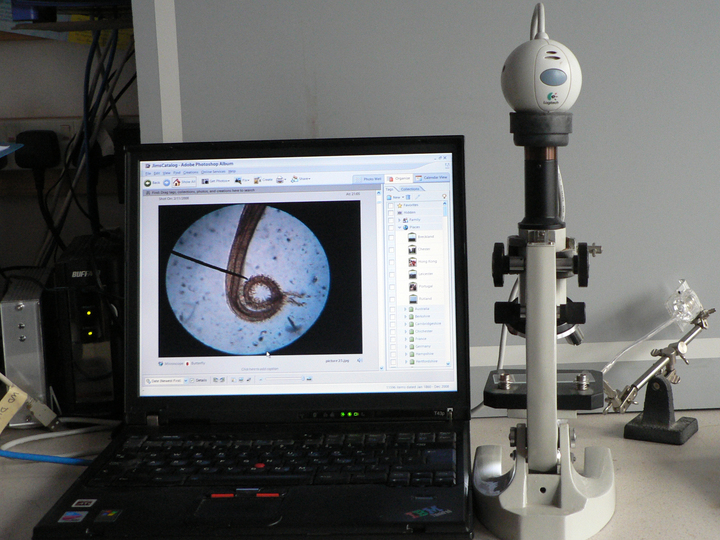Open the File menu
The image size is (720, 540).
(x=148, y=174)
